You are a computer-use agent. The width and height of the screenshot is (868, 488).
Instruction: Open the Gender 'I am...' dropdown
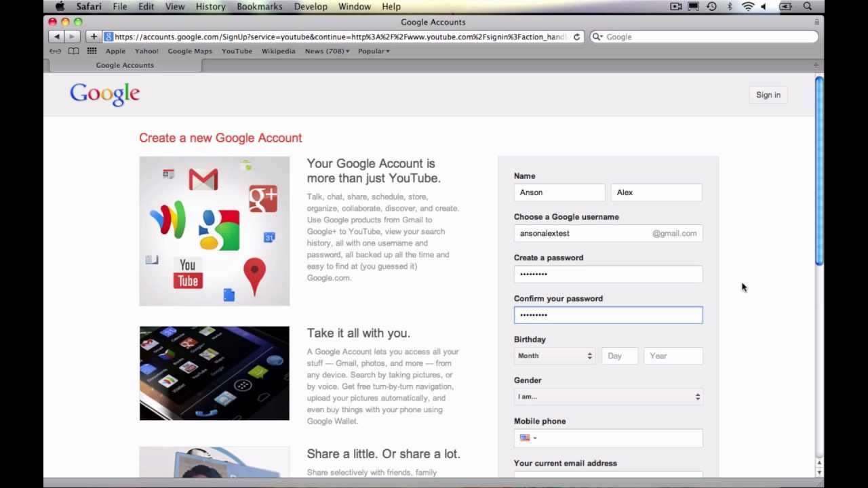(x=608, y=396)
